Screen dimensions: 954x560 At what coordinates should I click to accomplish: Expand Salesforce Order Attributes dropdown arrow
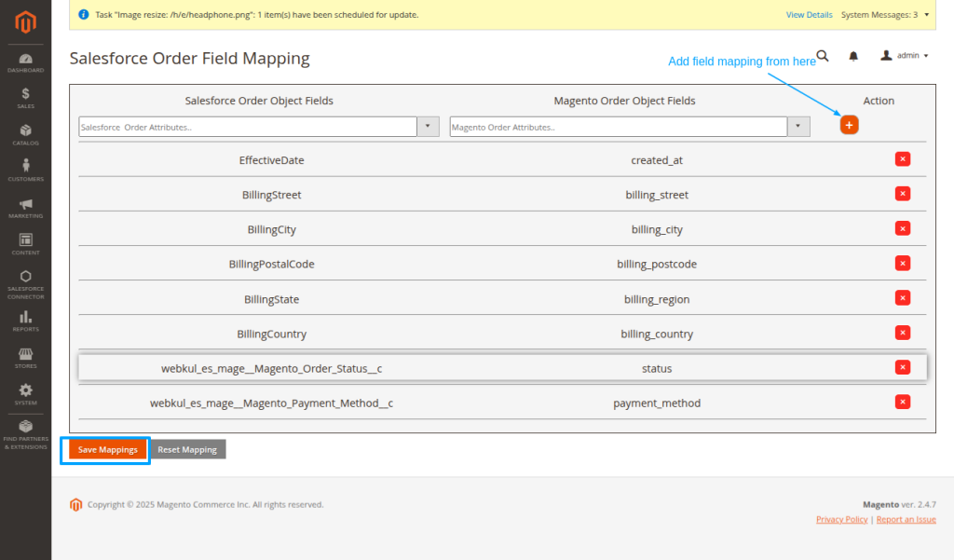pos(428,127)
